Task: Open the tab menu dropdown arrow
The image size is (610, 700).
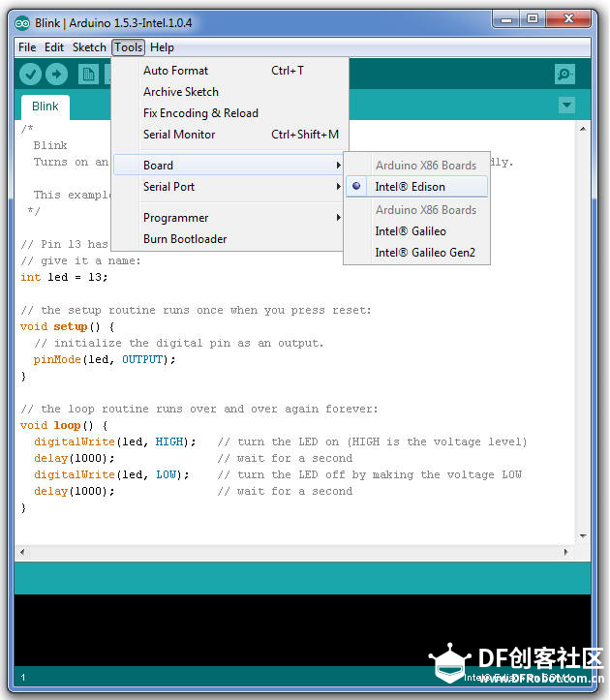Action: click(x=566, y=105)
